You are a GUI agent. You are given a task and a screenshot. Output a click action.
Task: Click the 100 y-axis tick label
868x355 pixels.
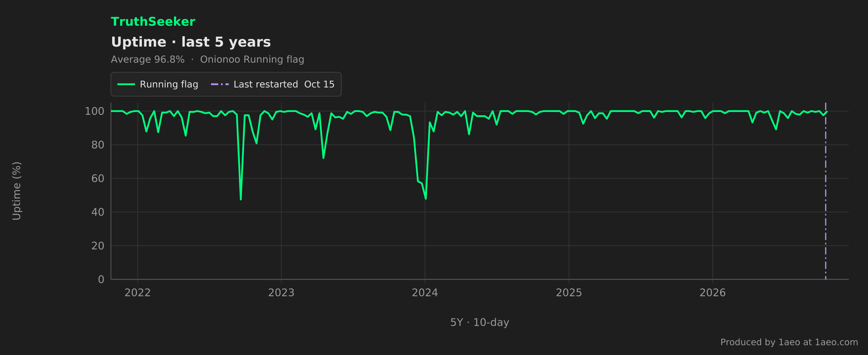click(94, 111)
